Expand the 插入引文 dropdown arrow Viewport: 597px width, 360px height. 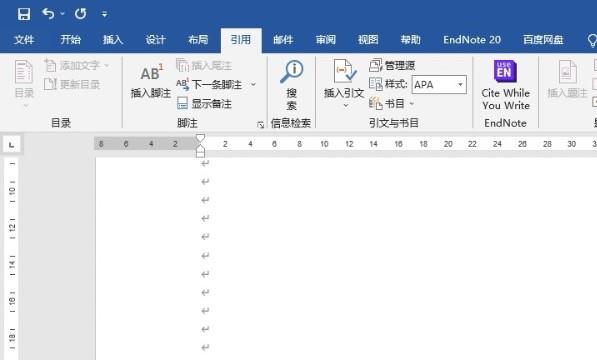click(x=346, y=105)
